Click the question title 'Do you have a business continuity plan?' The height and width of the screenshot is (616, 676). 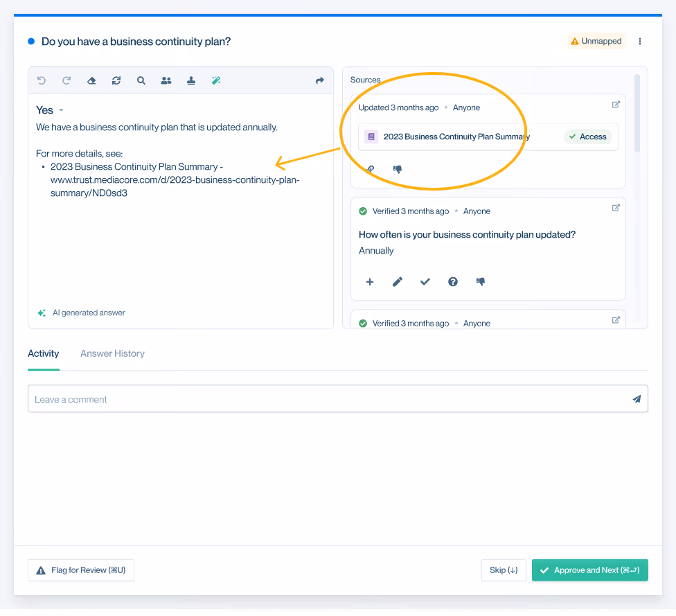[136, 42]
